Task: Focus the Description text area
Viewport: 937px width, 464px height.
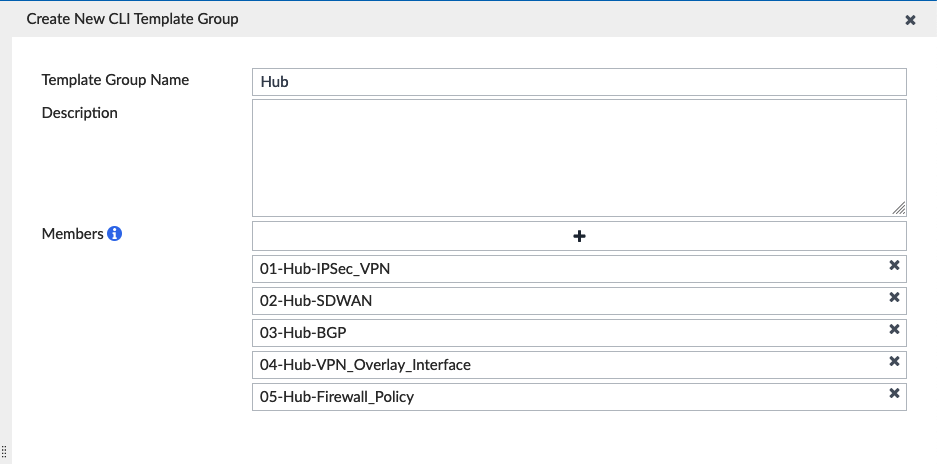Action: pyautogui.click(x=579, y=157)
